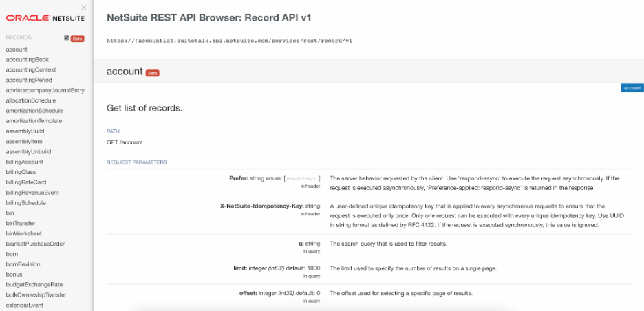Open binTransfer record
This screenshot has width=644, height=311.
click(21, 224)
